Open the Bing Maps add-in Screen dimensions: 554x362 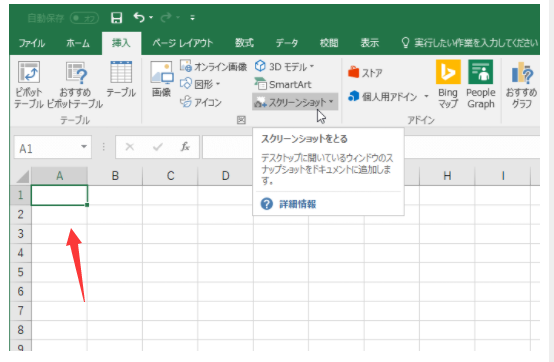click(448, 84)
